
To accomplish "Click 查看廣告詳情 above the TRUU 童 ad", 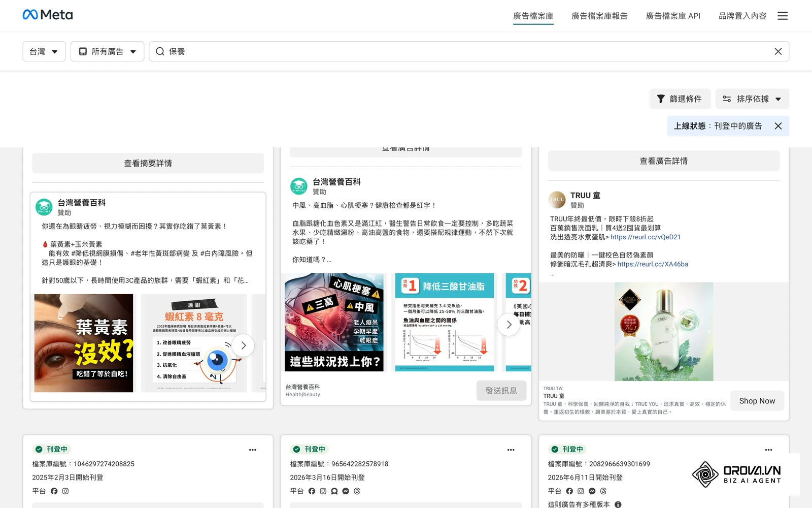I will pos(664,161).
